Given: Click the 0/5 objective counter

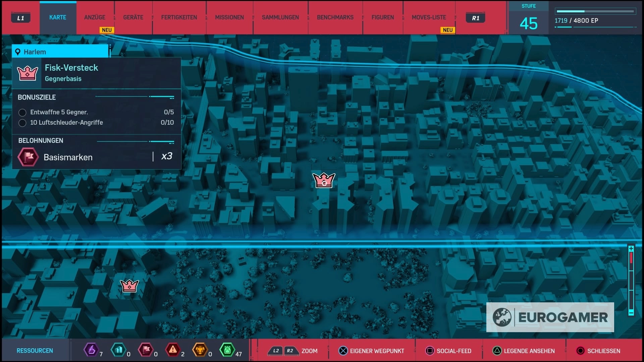Looking at the screenshot, I should [x=169, y=112].
